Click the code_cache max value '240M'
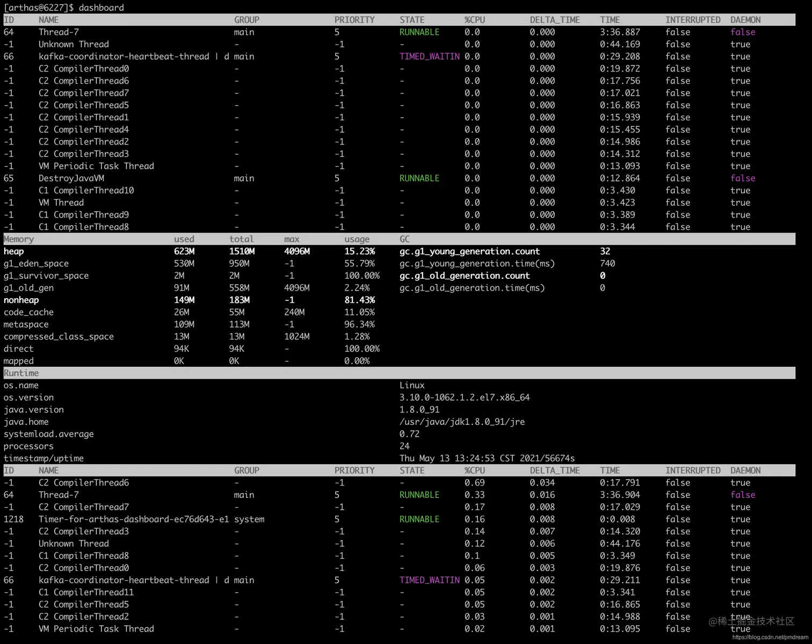Viewport: 812px width, 644px height. [294, 312]
